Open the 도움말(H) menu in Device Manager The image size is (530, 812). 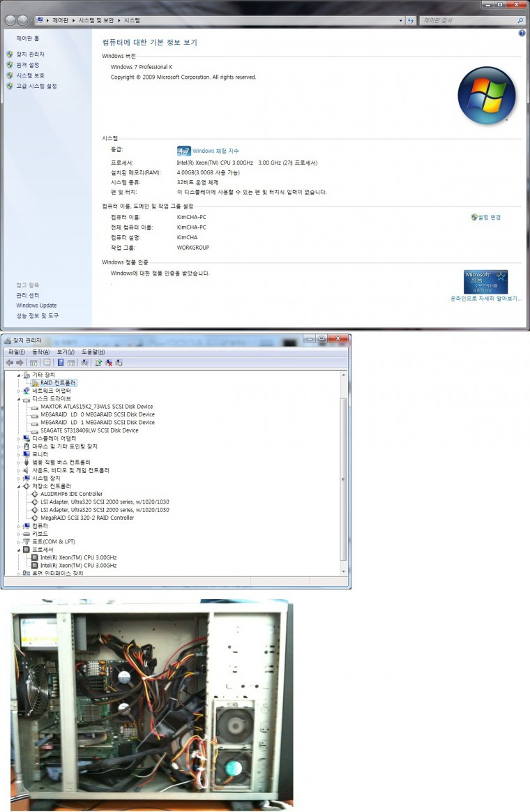pyautogui.click(x=93, y=352)
